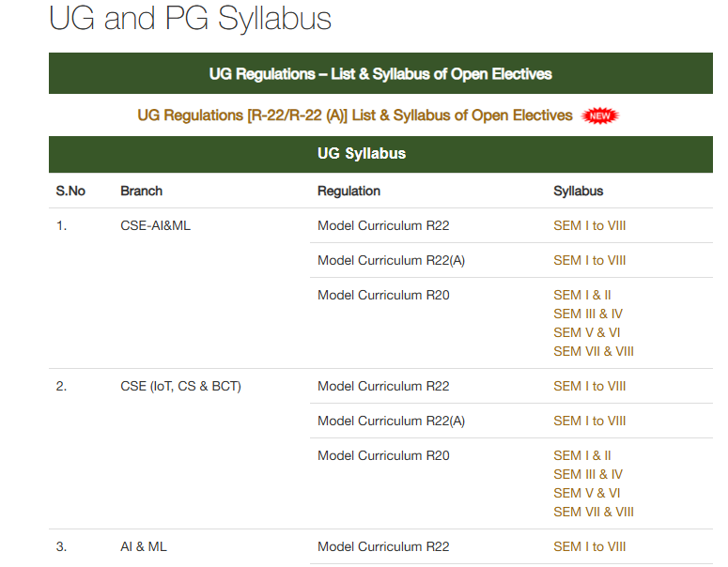
Task: Open CSE-AI&ML R20 SEM III & IV syllabus
Action: point(588,314)
